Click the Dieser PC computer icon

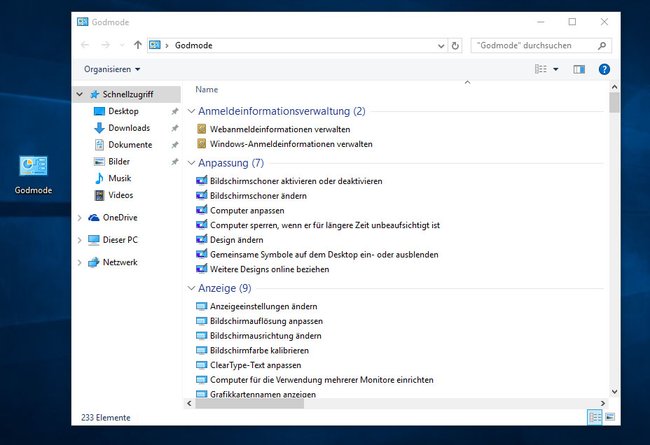(94, 240)
